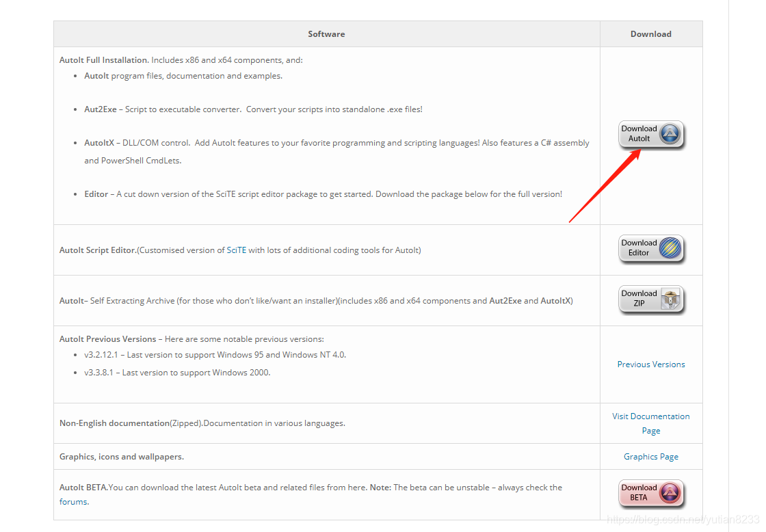The height and width of the screenshot is (532, 766).
Task: Click the Software column header
Action: coord(326,34)
